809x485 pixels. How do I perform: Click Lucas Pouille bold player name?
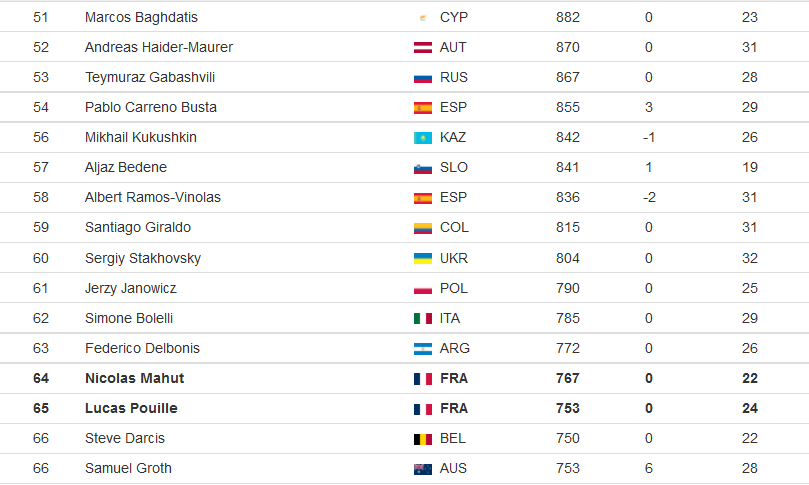(x=131, y=408)
